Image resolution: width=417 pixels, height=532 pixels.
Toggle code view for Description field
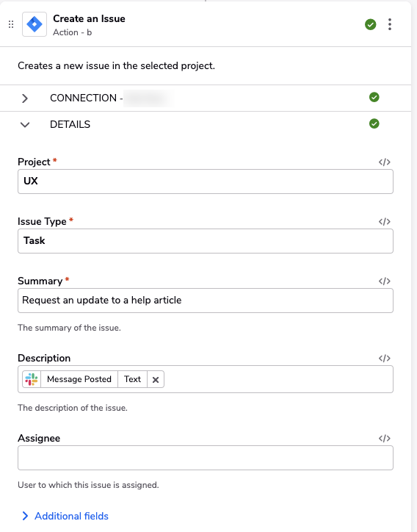click(x=385, y=359)
